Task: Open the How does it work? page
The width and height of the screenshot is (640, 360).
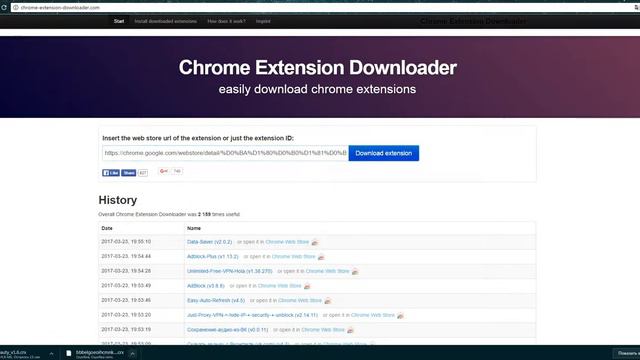Action: 226,21
